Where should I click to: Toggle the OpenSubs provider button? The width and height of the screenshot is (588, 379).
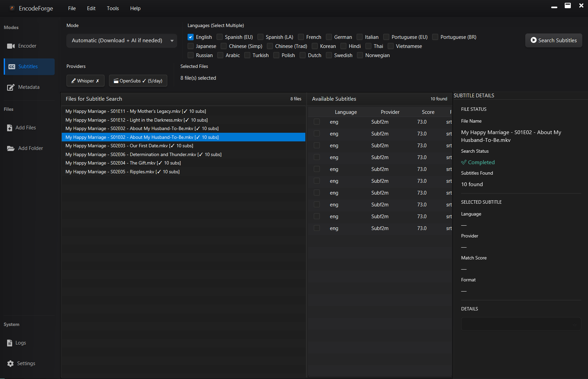(138, 81)
